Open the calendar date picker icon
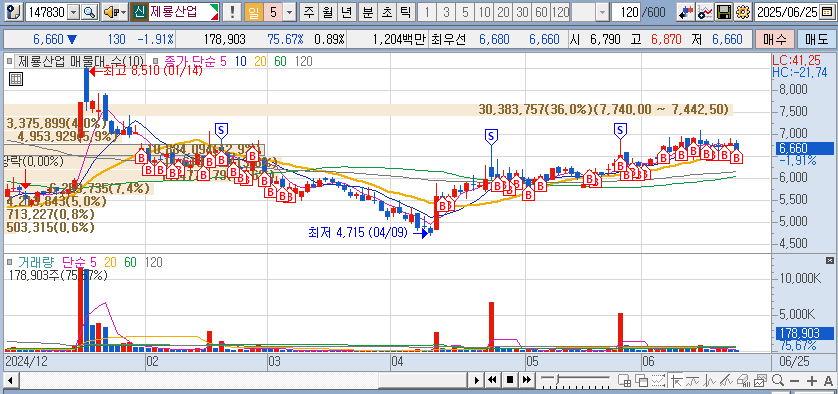The width and height of the screenshot is (838, 394). 826,11
